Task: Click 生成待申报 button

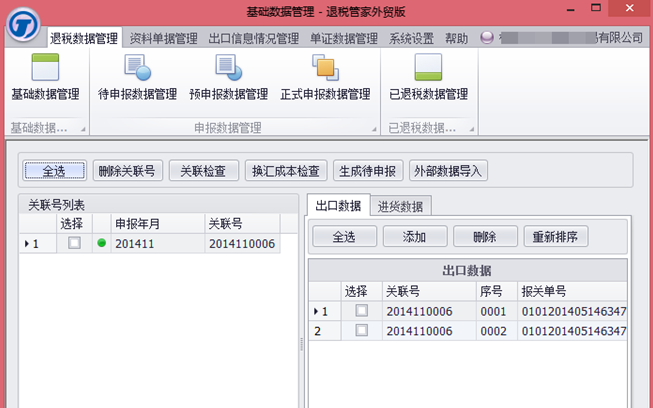Action: (368, 170)
